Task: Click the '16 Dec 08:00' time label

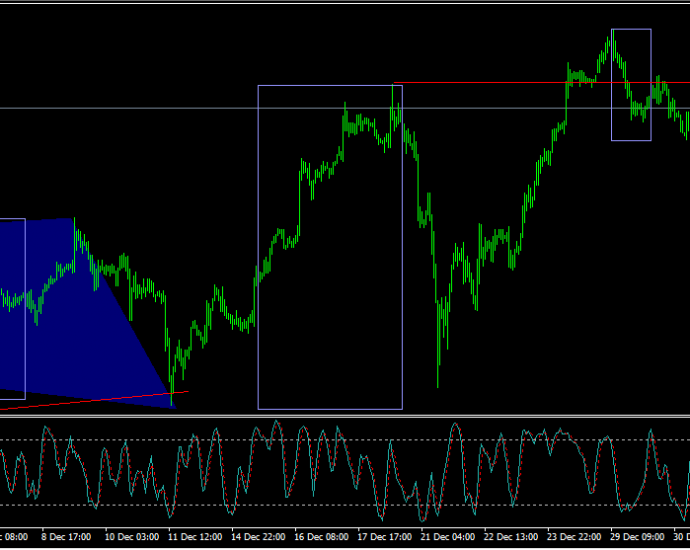Action: [322, 537]
